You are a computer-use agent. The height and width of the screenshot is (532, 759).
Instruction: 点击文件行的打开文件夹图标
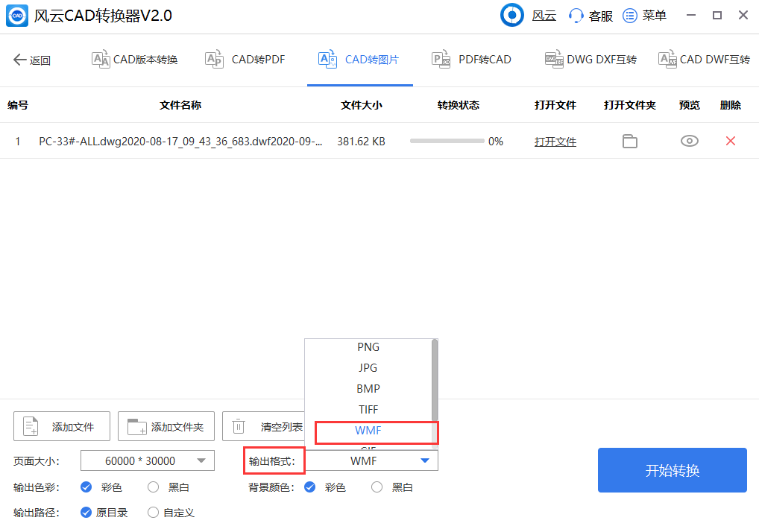[x=629, y=141]
